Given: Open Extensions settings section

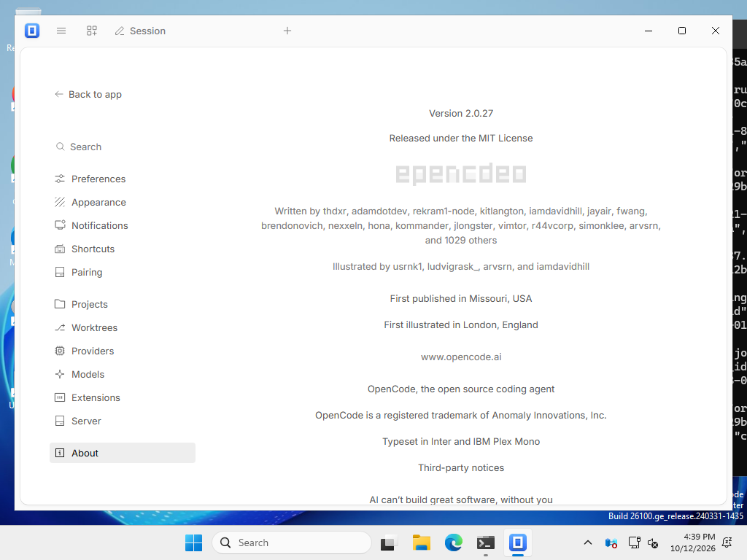Looking at the screenshot, I should pos(123,397).
